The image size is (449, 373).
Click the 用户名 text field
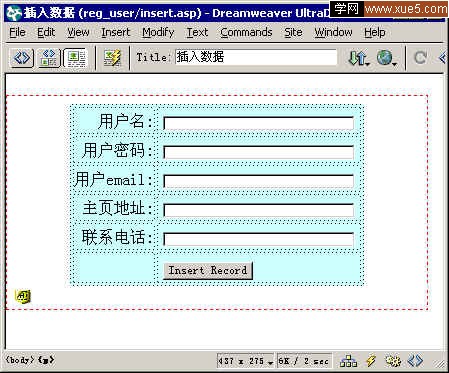259,123
